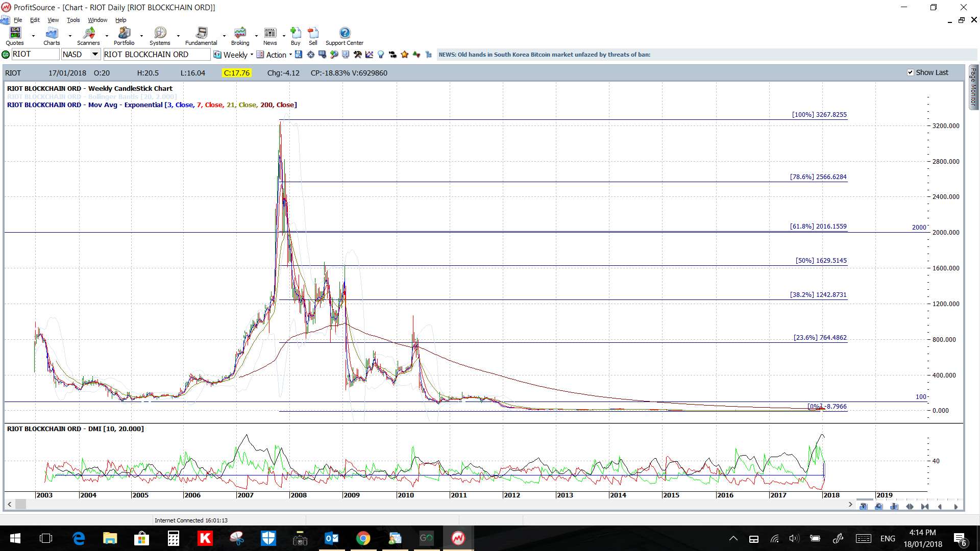Select the crosshair target tool icon

(310, 55)
